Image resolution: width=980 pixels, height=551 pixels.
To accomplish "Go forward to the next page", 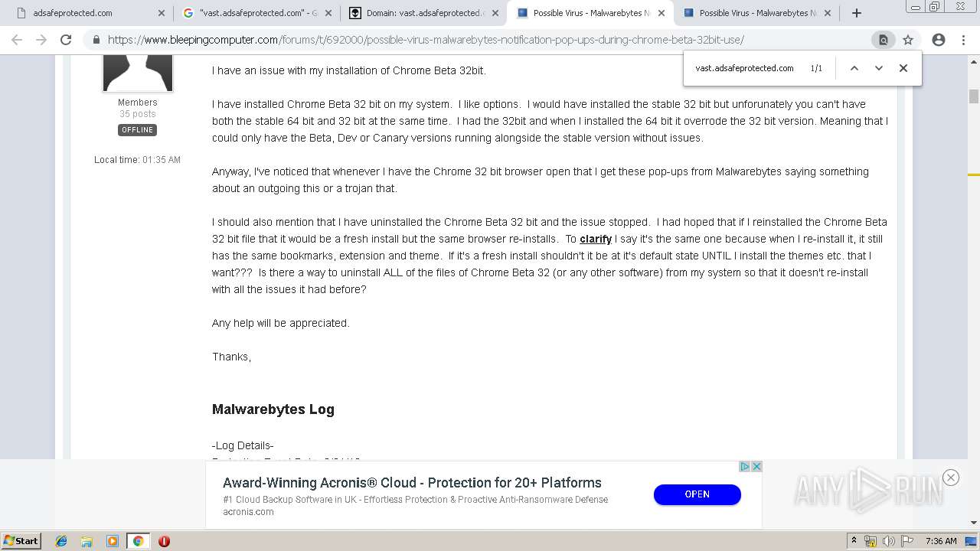I will click(x=41, y=40).
